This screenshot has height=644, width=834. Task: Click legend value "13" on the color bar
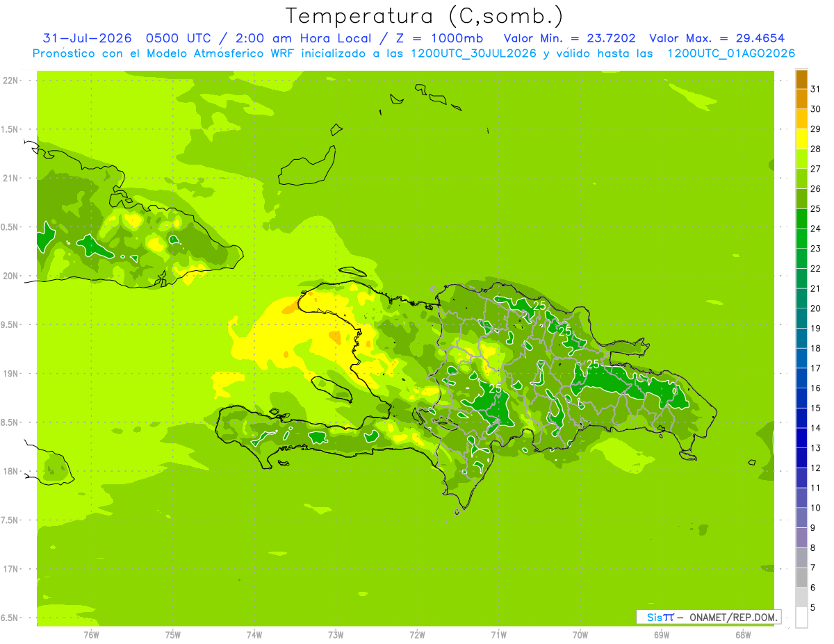pyautogui.click(x=815, y=448)
